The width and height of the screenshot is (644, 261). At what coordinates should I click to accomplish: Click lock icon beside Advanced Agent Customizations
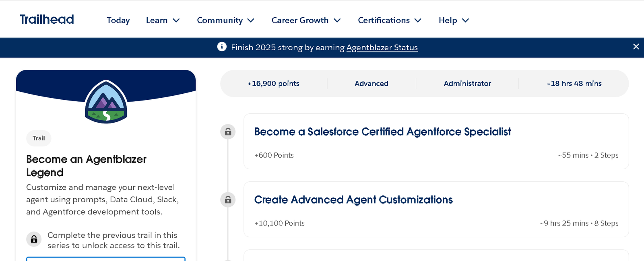coord(228,200)
